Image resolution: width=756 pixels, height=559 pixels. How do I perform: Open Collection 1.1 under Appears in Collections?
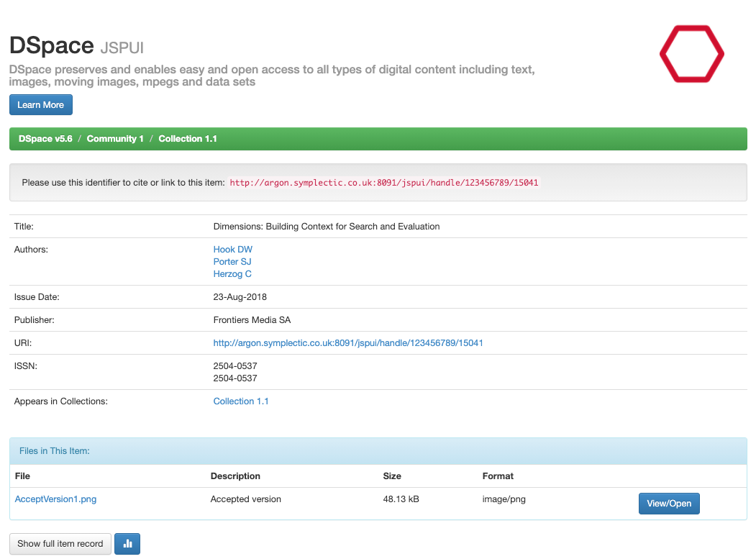[x=241, y=401]
